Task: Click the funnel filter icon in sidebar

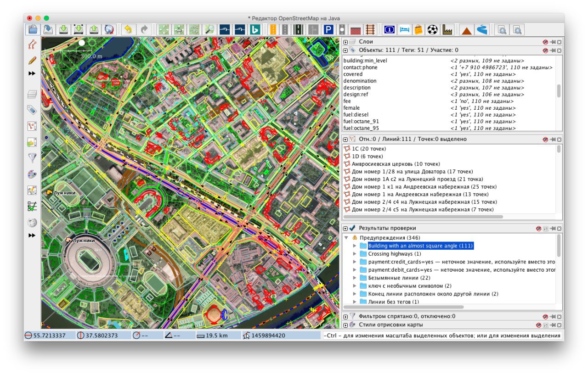Action: (x=32, y=158)
